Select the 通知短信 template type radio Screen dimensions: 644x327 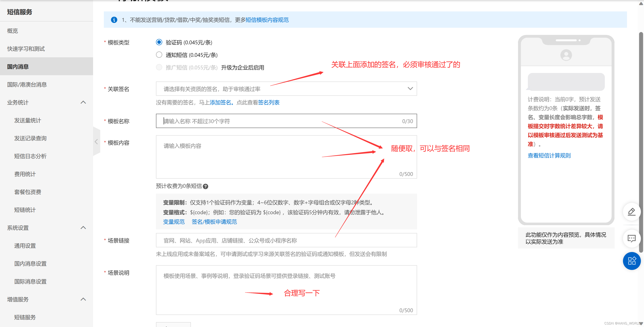click(x=159, y=55)
